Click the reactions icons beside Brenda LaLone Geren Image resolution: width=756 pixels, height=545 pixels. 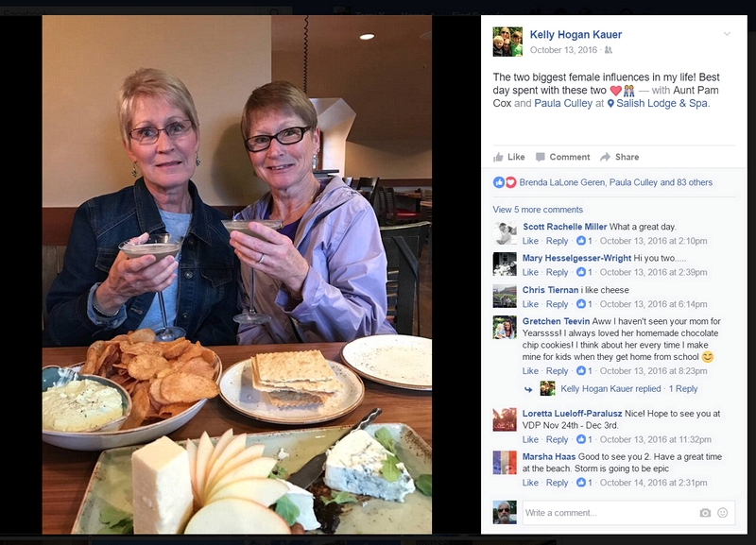click(505, 182)
